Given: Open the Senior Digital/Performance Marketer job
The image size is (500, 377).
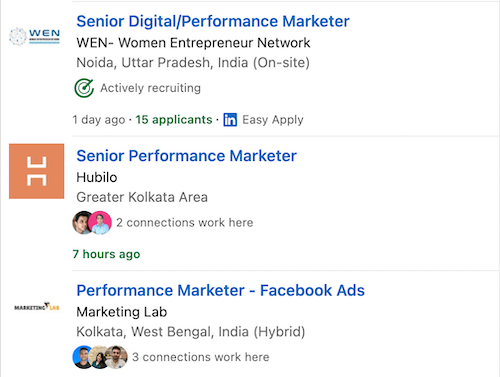Looking at the screenshot, I should click(213, 21).
